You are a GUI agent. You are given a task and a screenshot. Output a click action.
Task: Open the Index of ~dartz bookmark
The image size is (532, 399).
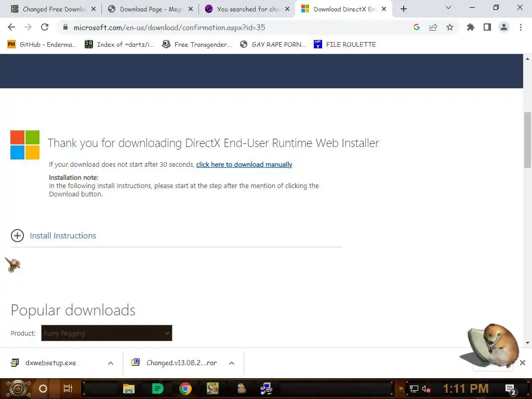pyautogui.click(x=119, y=45)
